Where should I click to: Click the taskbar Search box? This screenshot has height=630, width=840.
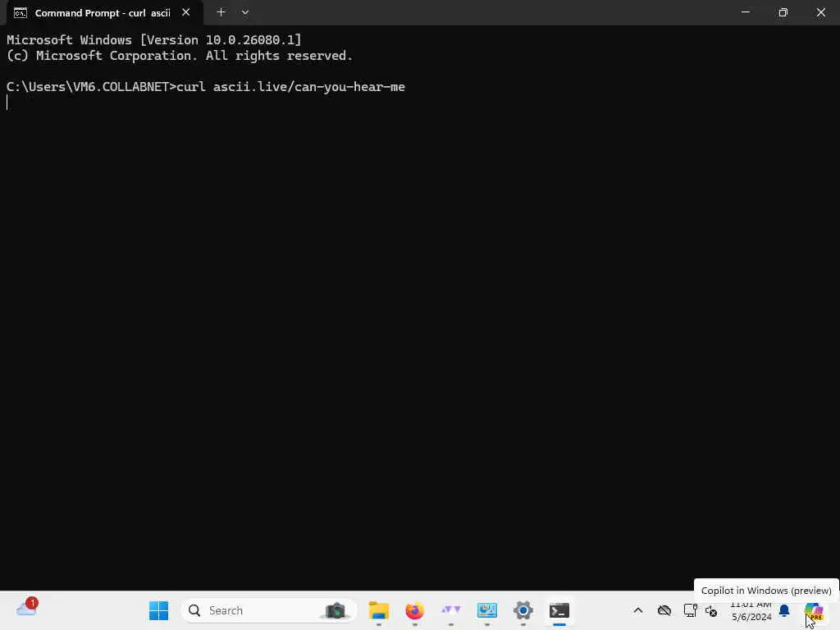coord(268,610)
